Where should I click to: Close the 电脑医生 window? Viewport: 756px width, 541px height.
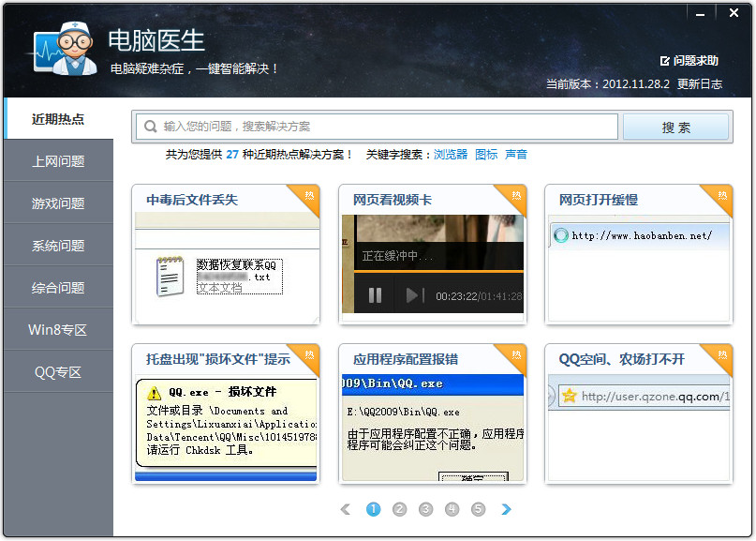click(734, 13)
